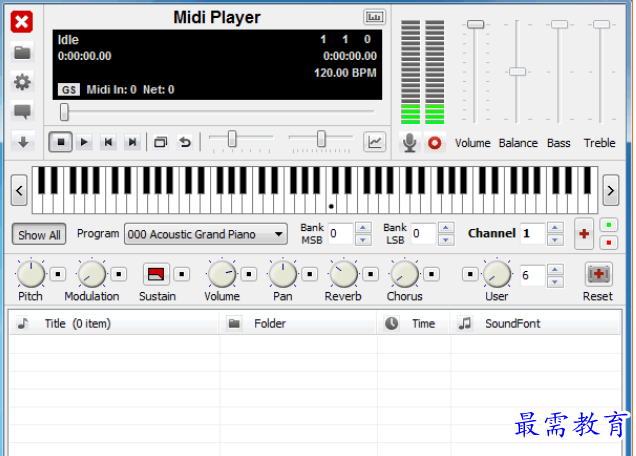Click the small green square button
This screenshot has width=636, height=456.
(x=608, y=225)
